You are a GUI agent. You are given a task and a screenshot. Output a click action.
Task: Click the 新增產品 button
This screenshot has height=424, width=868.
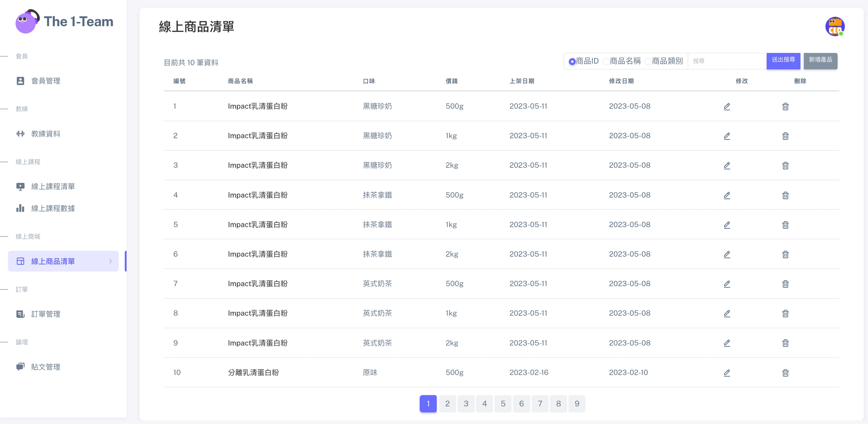click(x=820, y=61)
